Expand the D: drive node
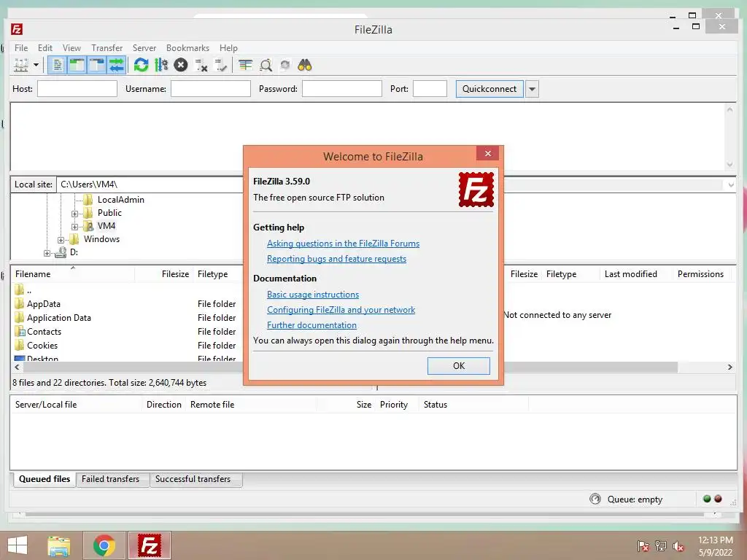747x560 pixels. pos(47,253)
